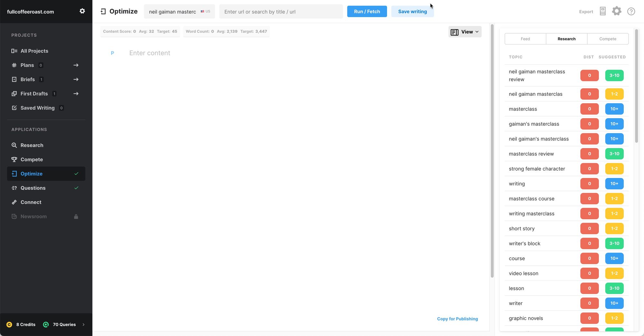644x336 pixels.
Task: Click the document icon next to Export
Action: click(602, 11)
